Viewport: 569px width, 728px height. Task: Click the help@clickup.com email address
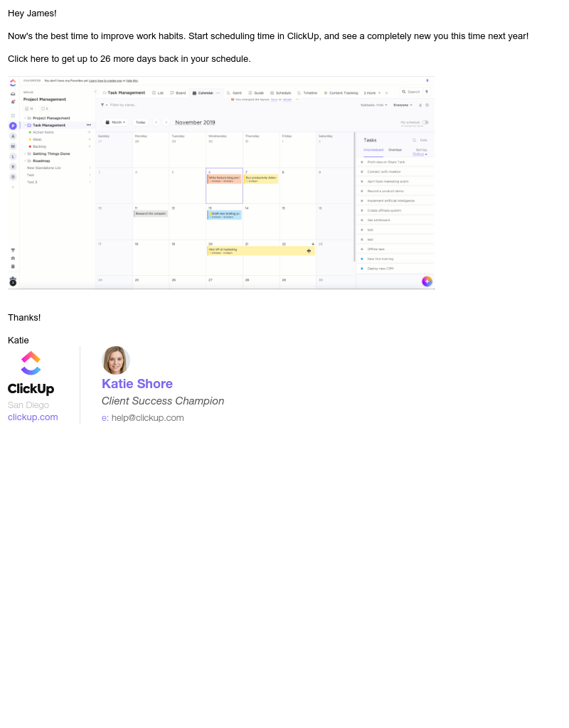[147, 418]
